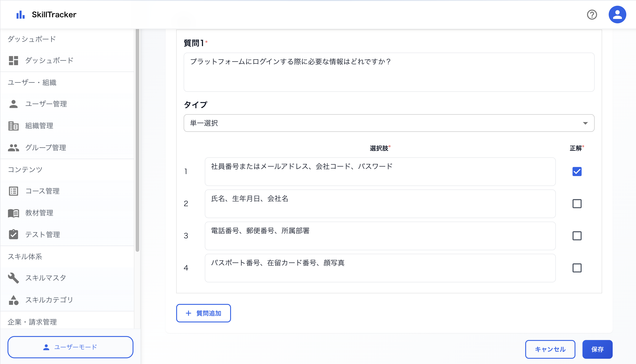The height and width of the screenshot is (364, 636).
Task: Select the ユーザー管理 user icon
Action: (x=14, y=104)
